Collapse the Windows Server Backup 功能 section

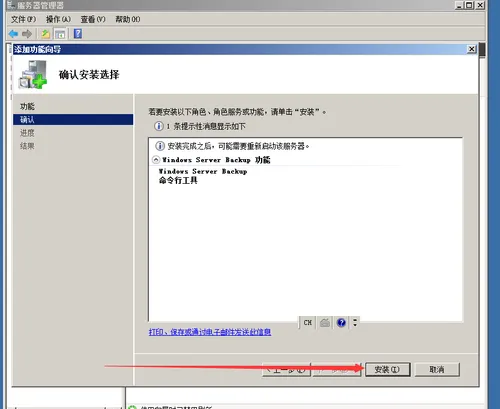[x=156, y=160]
